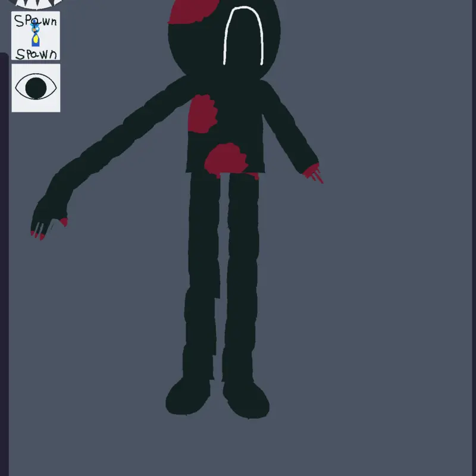
Task: Toggle the eye visibility icon
Action: [36, 87]
